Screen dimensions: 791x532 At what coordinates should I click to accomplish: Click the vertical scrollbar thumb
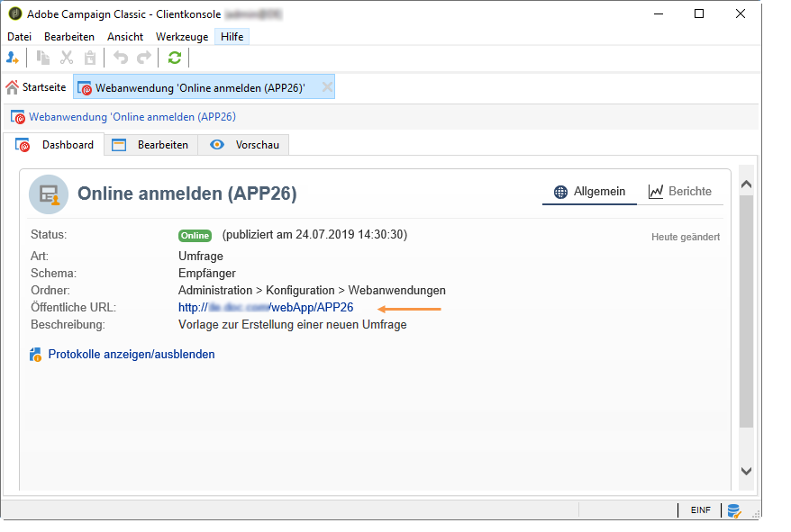747,311
